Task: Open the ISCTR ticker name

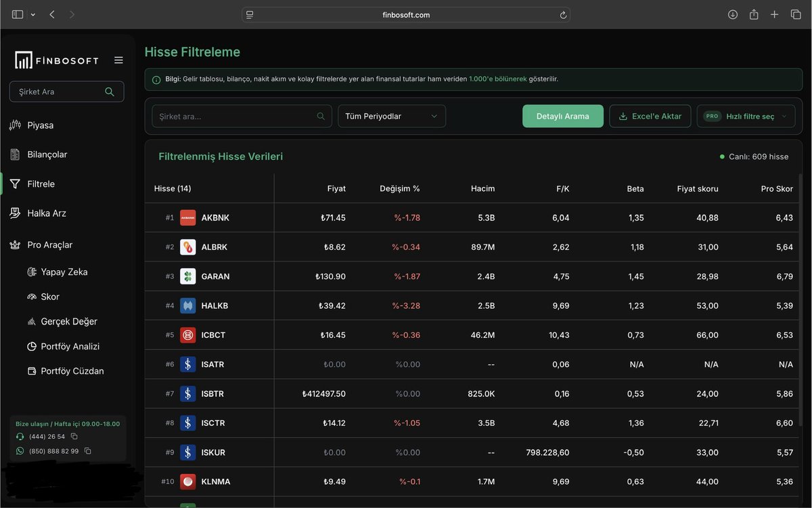Action: click(213, 423)
